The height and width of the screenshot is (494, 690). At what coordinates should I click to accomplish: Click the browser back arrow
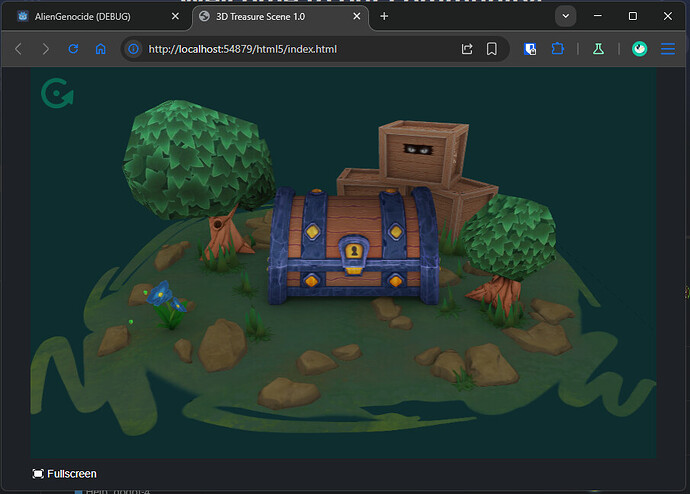click(x=18, y=49)
